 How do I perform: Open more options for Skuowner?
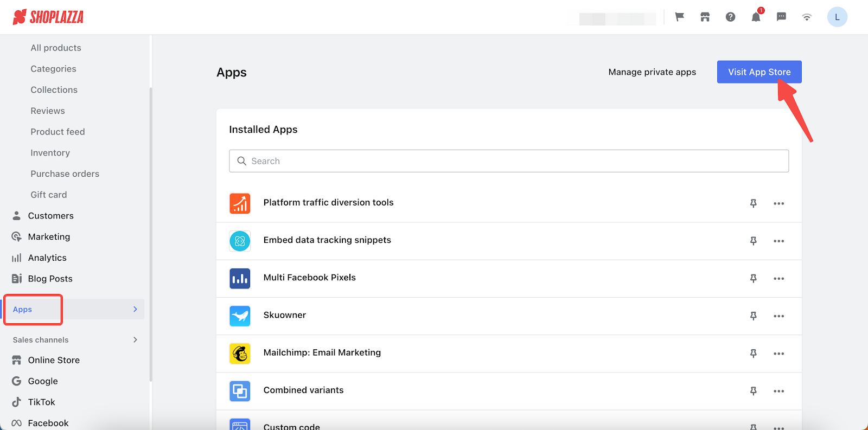click(x=779, y=316)
